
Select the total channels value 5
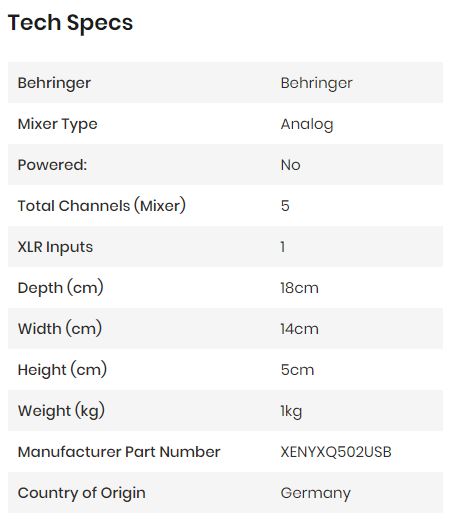point(285,206)
